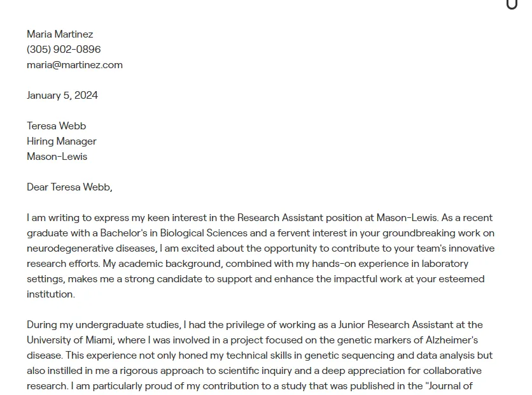Screen dimensions: 532x395
Task: Click the date line January 5, 2024
Action: point(62,96)
